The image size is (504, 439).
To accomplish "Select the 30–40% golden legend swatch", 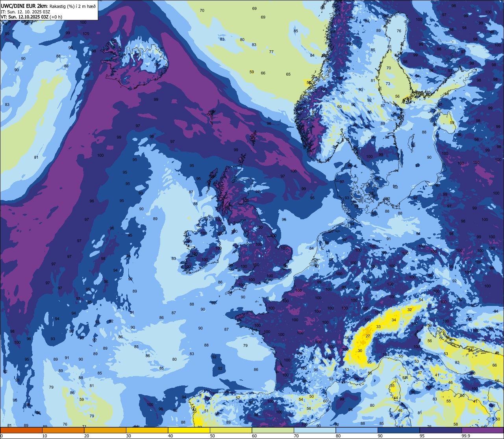I will [x=147, y=430].
